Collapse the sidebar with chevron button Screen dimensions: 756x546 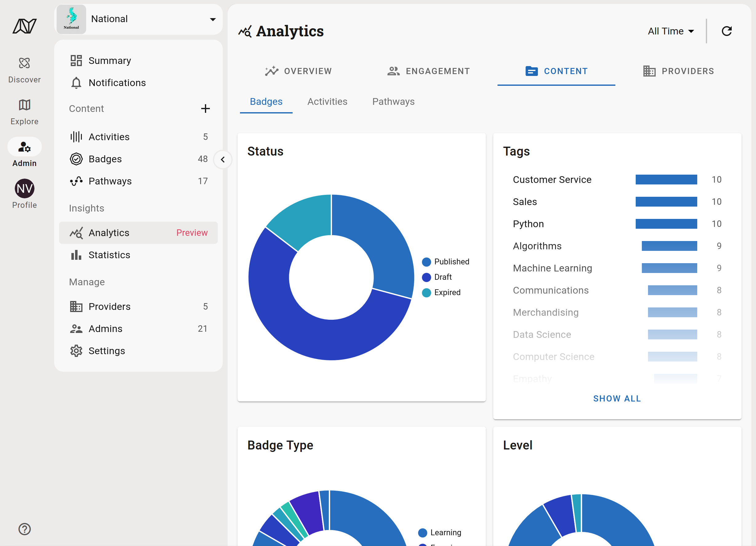click(x=223, y=160)
